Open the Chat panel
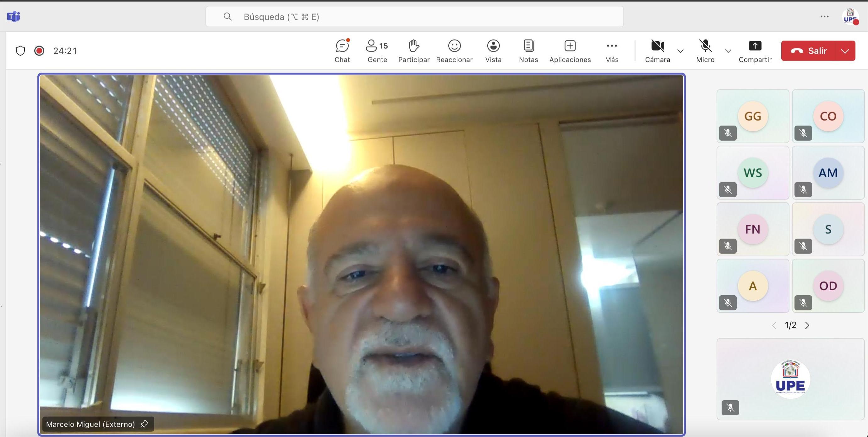Viewport: 868px width, 437px height. click(342, 51)
